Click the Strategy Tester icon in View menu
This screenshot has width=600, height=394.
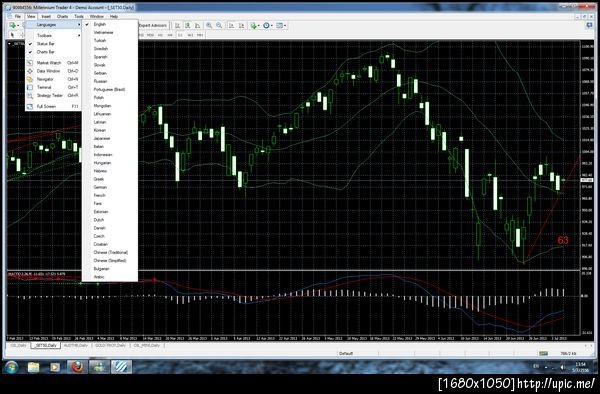[x=30, y=95]
